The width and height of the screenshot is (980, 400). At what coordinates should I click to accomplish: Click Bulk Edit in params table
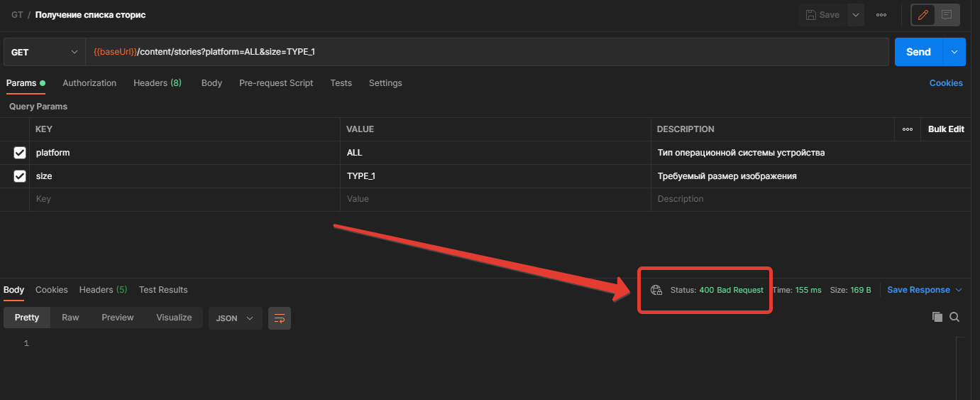(946, 129)
